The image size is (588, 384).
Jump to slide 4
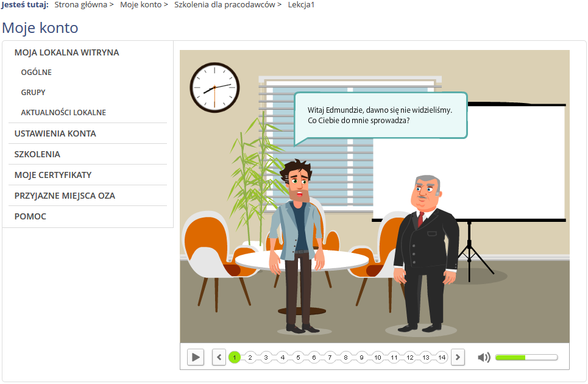[282, 357]
